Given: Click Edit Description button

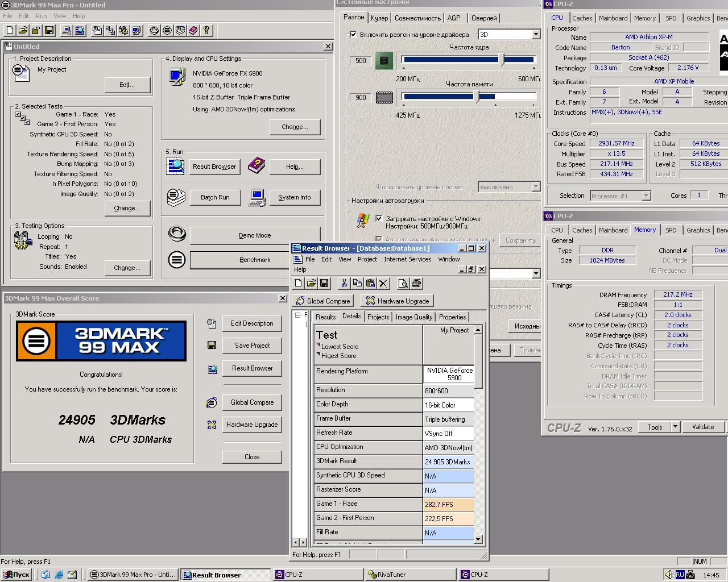Looking at the screenshot, I should (252, 323).
